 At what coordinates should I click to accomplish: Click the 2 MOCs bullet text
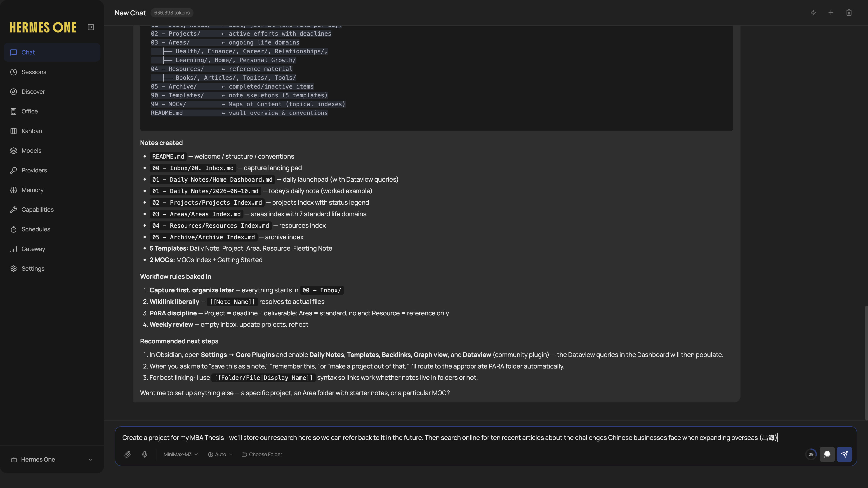(x=206, y=260)
